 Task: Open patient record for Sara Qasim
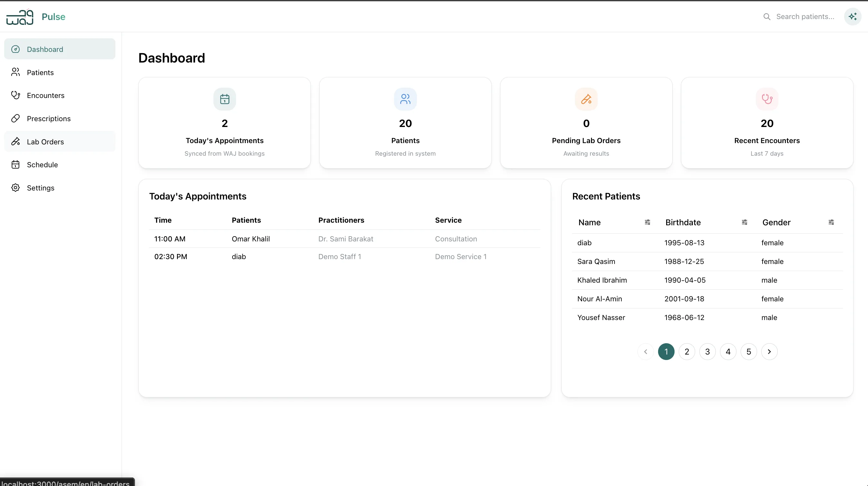[596, 261]
